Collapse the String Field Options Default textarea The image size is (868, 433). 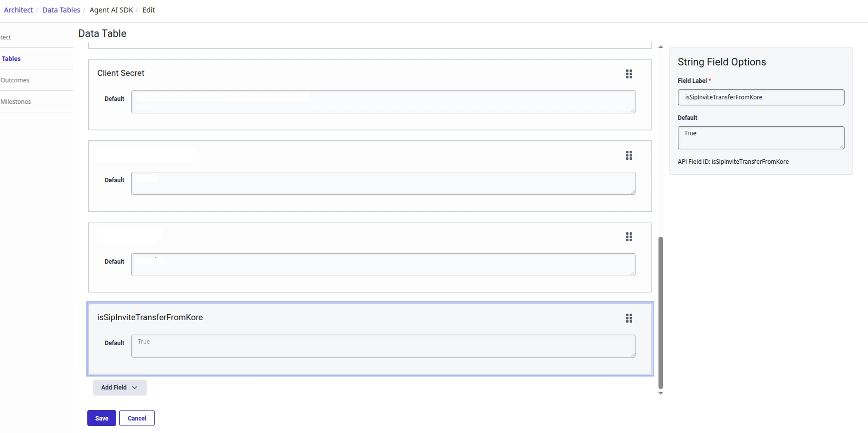pyautogui.click(x=842, y=146)
